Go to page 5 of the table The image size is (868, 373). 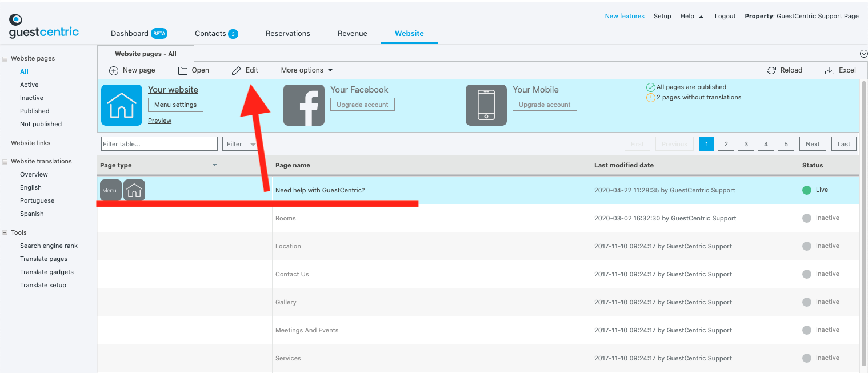click(x=786, y=144)
